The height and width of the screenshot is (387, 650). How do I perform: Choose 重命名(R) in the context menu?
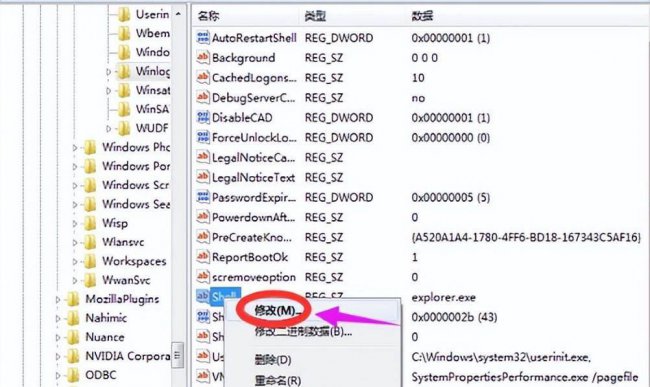(277, 380)
